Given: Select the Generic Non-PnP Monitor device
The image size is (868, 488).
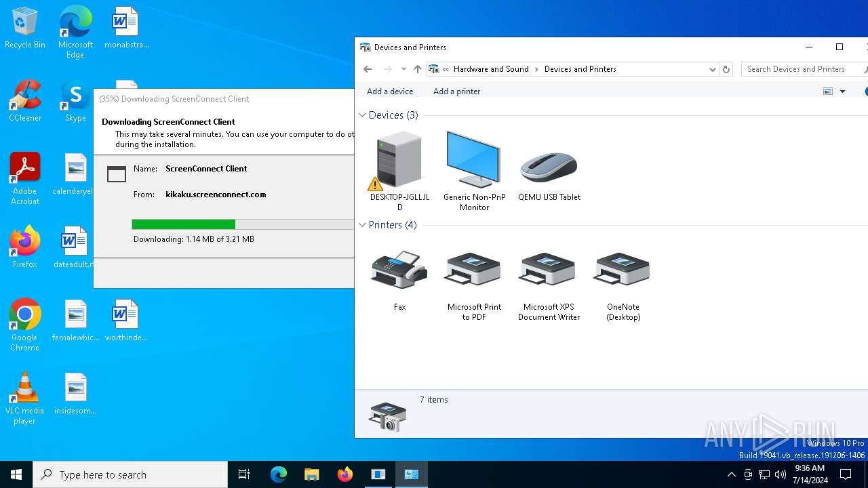Looking at the screenshot, I should pyautogui.click(x=474, y=171).
